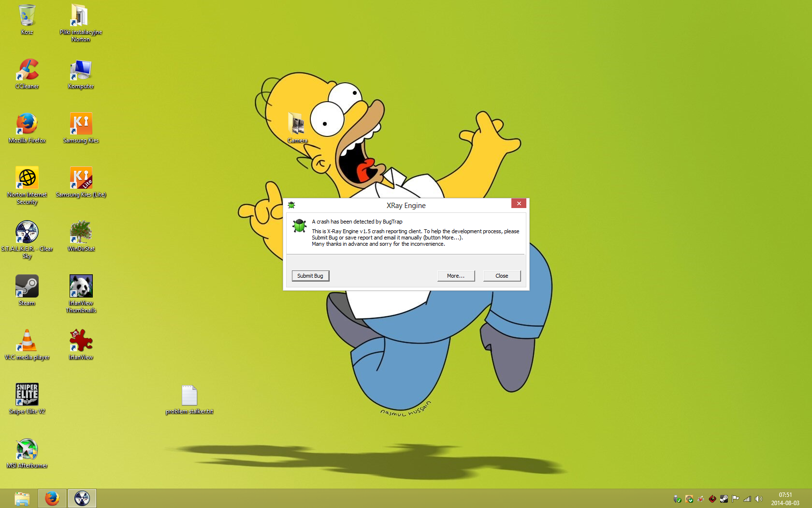The width and height of the screenshot is (812, 508).
Task: Click the Submit Bug button
Action: click(310, 276)
